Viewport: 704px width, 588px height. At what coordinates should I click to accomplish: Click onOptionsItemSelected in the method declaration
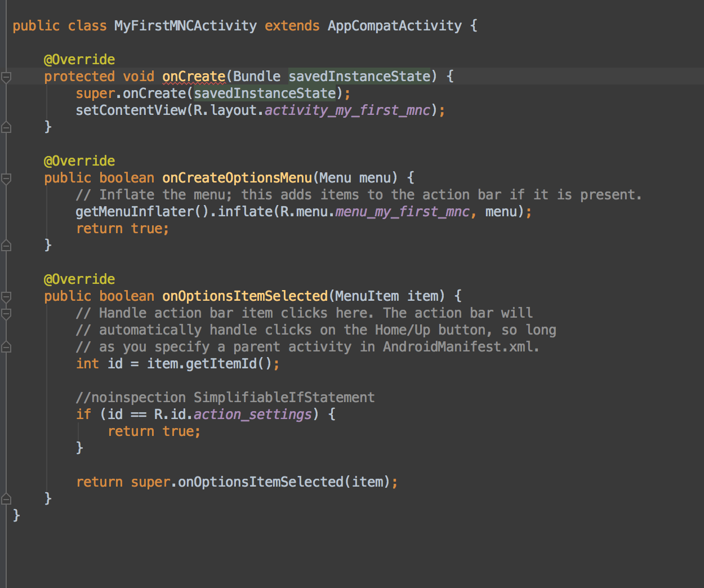click(245, 296)
